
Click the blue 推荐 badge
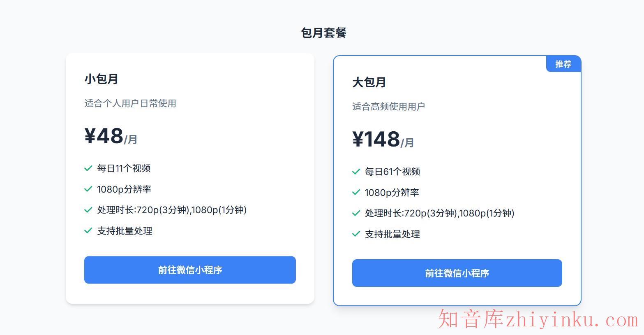pyautogui.click(x=563, y=64)
